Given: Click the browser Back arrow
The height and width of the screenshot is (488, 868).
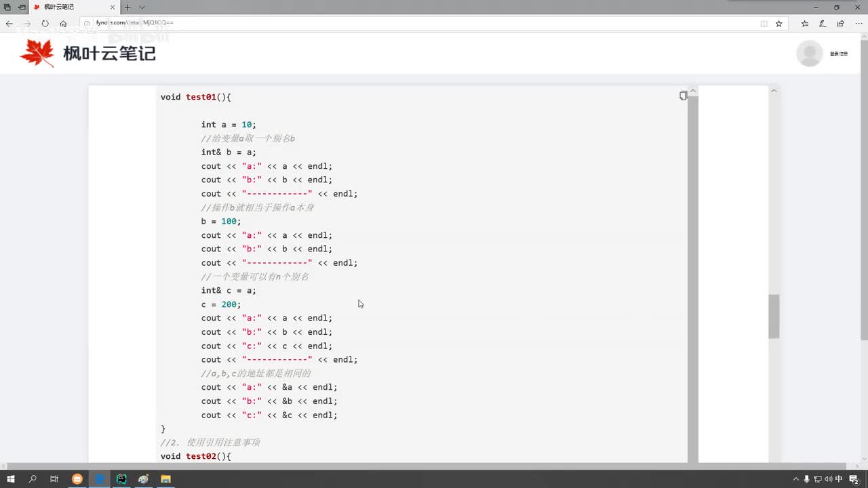Looking at the screenshot, I should tap(9, 23).
